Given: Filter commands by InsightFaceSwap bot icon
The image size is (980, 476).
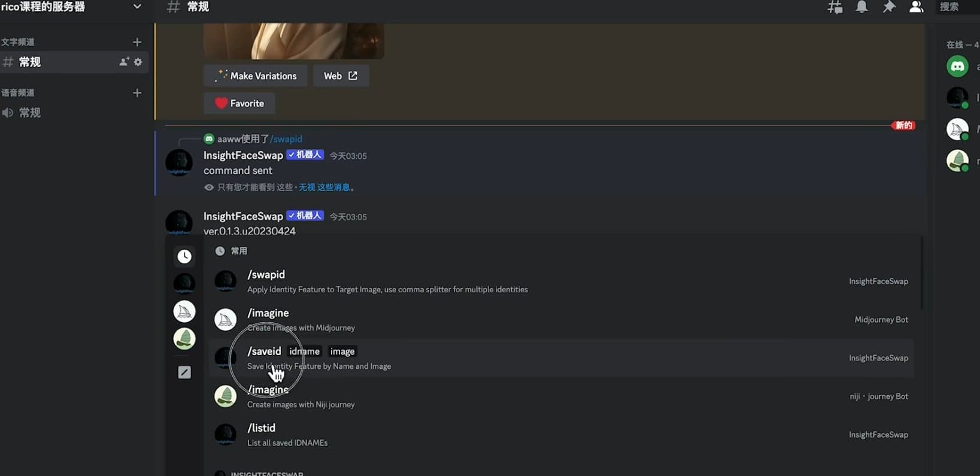Looking at the screenshot, I should coord(184,283).
